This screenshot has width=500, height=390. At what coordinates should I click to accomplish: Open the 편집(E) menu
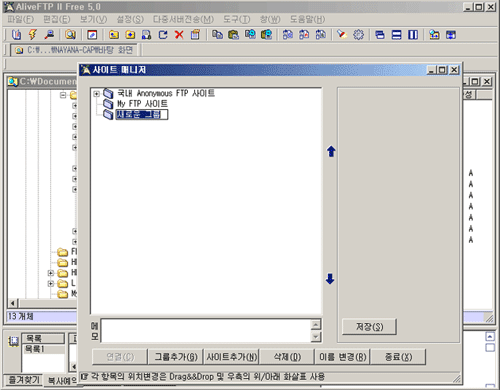57,19
